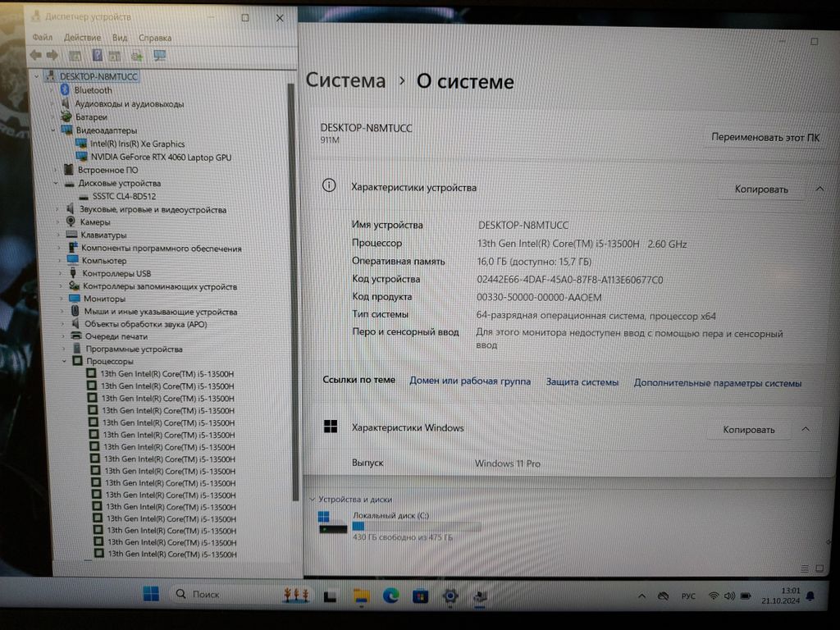Open the Действие menu
The height and width of the screenshot is (630, 840).
point(82,38)
